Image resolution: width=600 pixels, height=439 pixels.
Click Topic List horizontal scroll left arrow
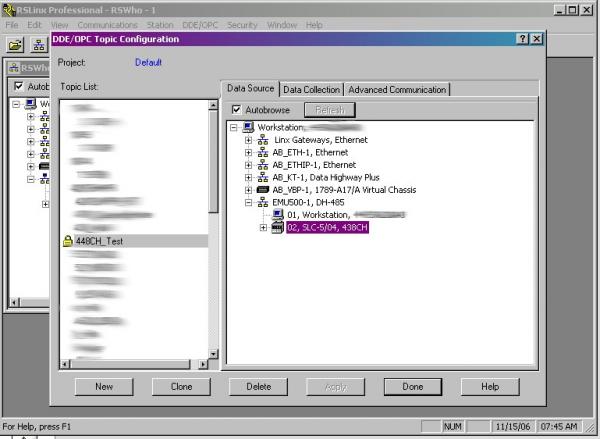[x=65, y=364]
